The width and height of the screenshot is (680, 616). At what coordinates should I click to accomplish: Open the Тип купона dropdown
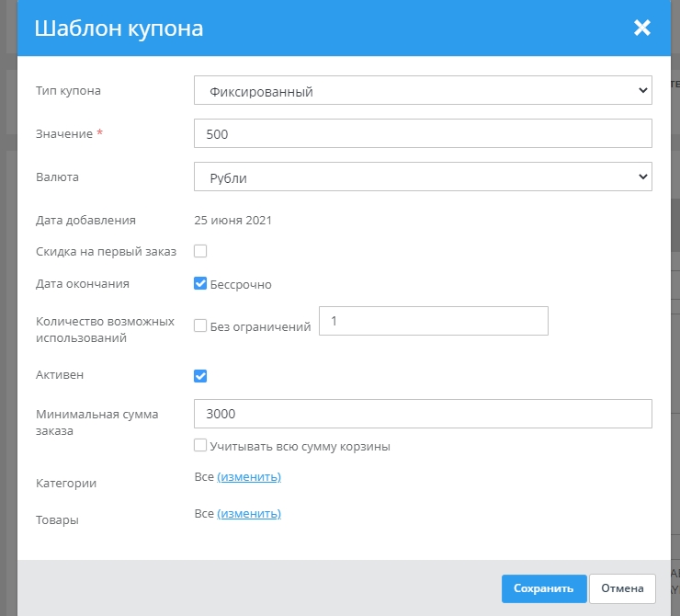click(x=423, y=92)
